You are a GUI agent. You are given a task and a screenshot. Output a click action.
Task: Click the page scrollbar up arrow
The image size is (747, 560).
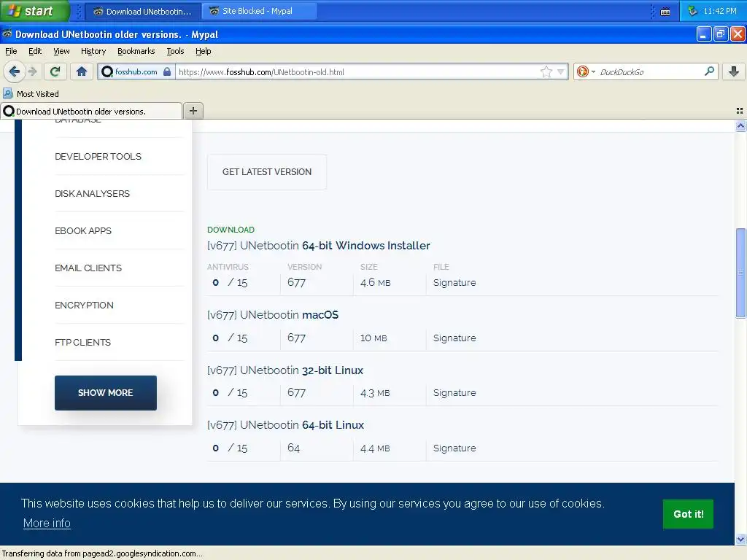click(740, 126)
